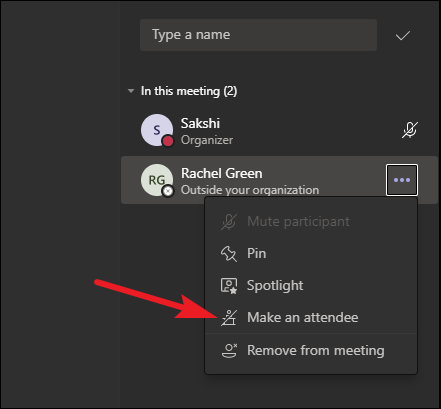The width and height of the screenshot is (441, 409).
Task: Click Rachel Green's name in the list
Action: pyautogui.click(x=221, y=173)
